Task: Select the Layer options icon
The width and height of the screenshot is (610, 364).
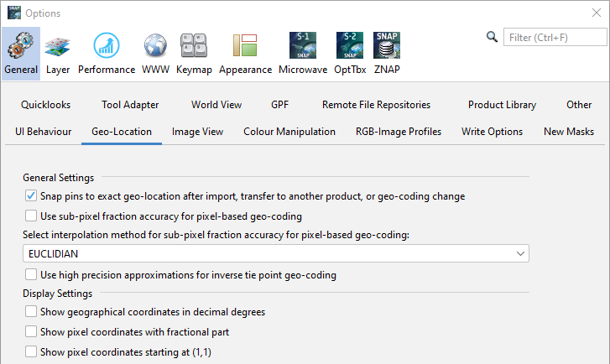Action: coord(58,54)
